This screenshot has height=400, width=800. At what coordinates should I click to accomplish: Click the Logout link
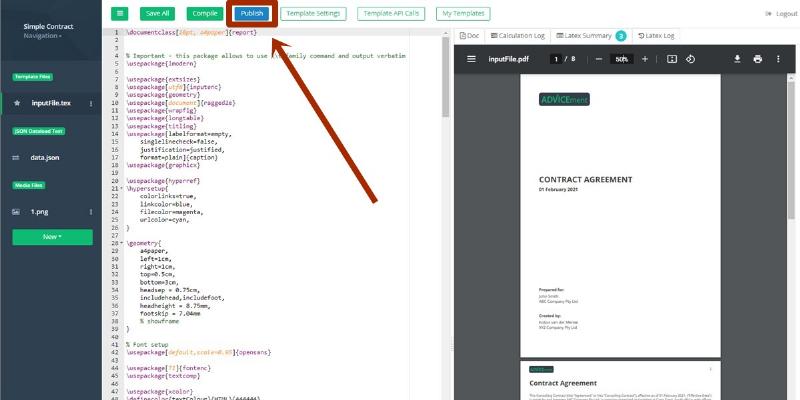tap(786, 14)
